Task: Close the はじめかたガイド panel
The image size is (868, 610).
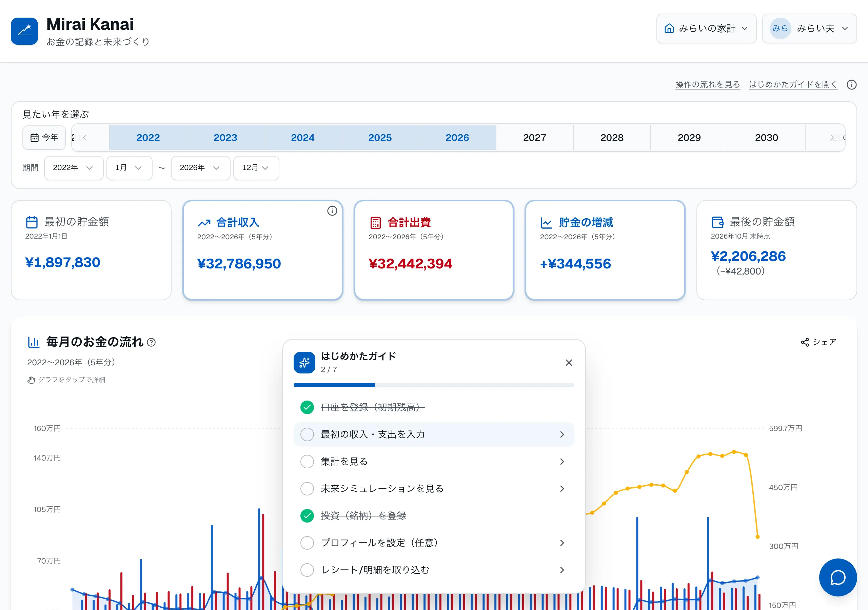Action: (569, 363)
